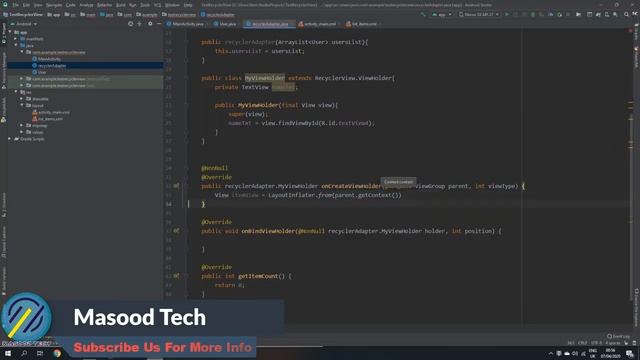Click the override gutter icon beside onBindViewHolder

(176, 231)
